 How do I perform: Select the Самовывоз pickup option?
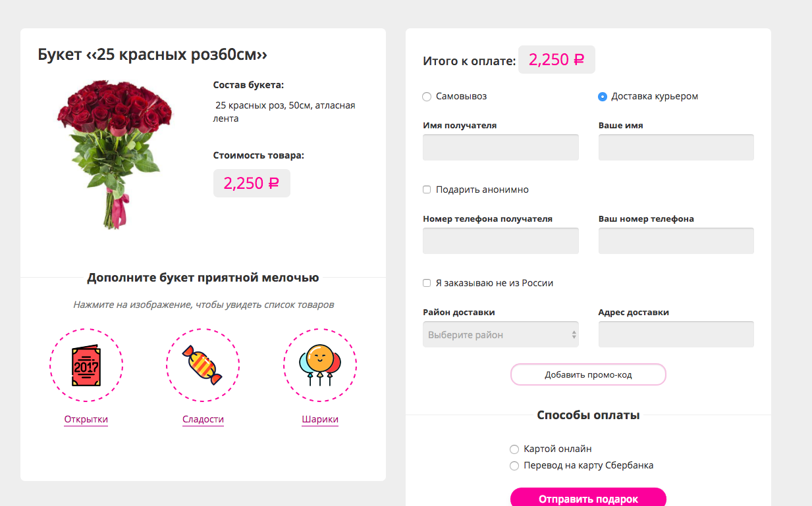(427, 97)
